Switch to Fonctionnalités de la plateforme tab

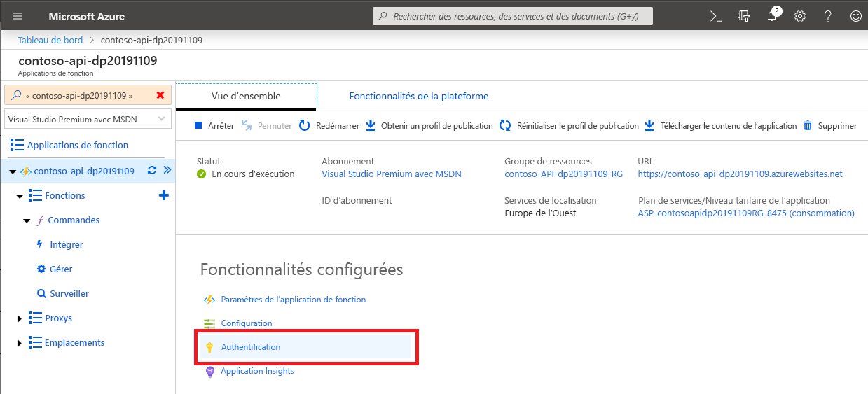tap(419, 96)
